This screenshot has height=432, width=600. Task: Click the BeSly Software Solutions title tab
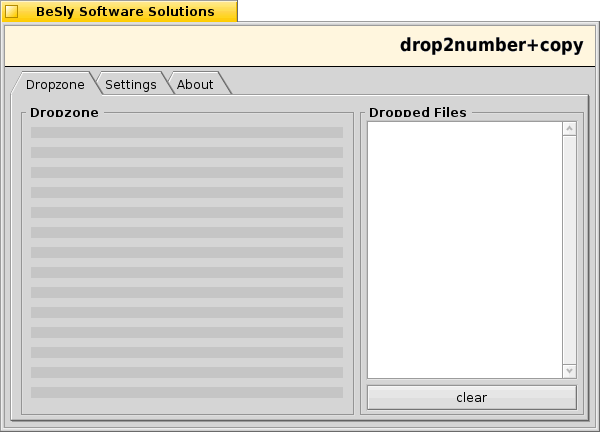[x=125, y=12]
